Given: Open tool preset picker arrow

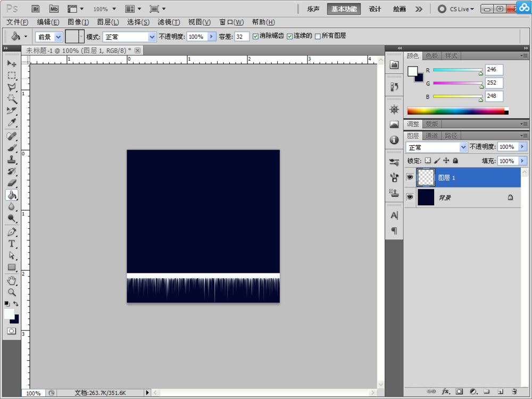Looking at the screenshot, I should [26, 36].
